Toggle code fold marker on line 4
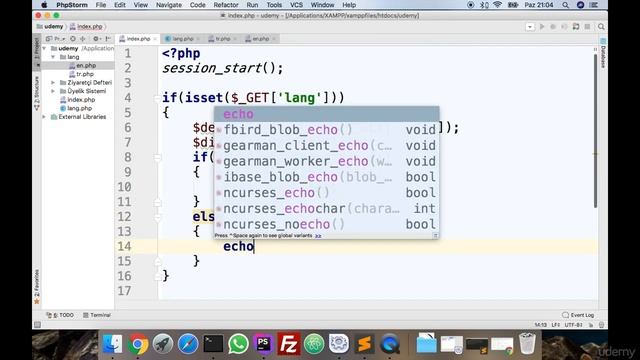Viewport: 640px width, 360px height. tap(158, 98)
